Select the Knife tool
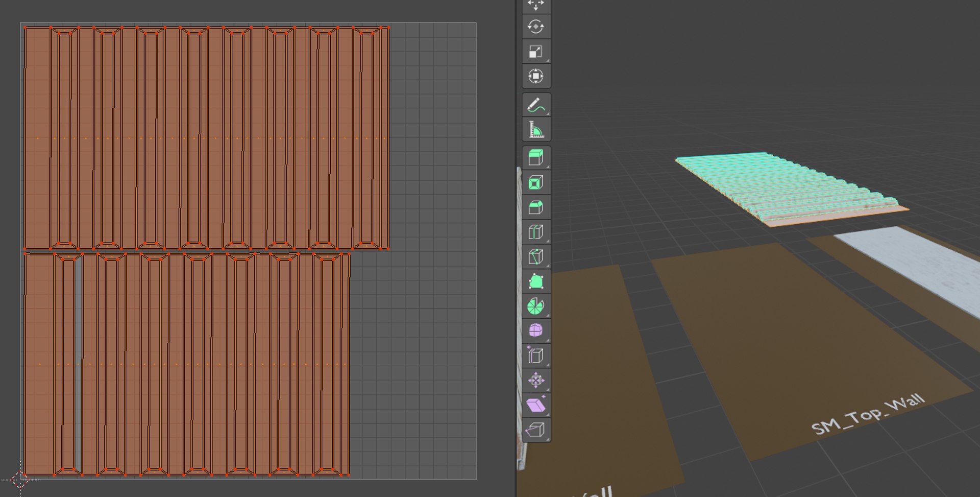Viewport: 980px width, 497px height. coord(536,256)
